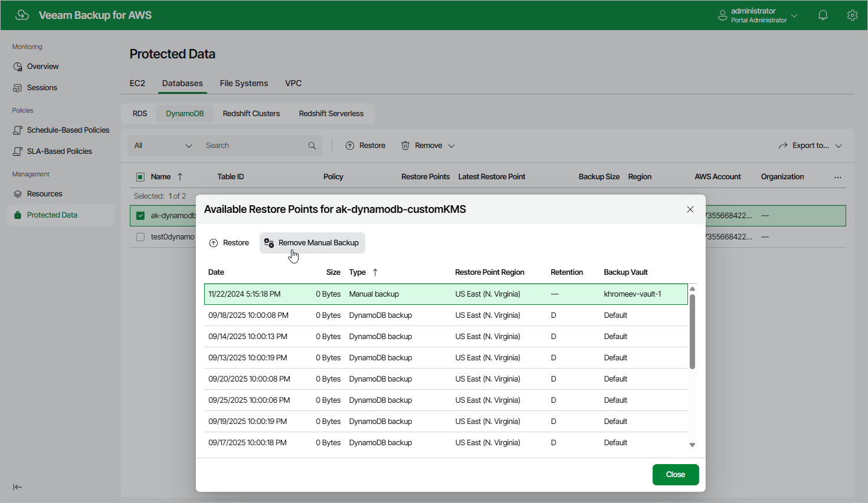Open SLA-Based Policies
The image size is (868, 503).
tap(60, 151)
